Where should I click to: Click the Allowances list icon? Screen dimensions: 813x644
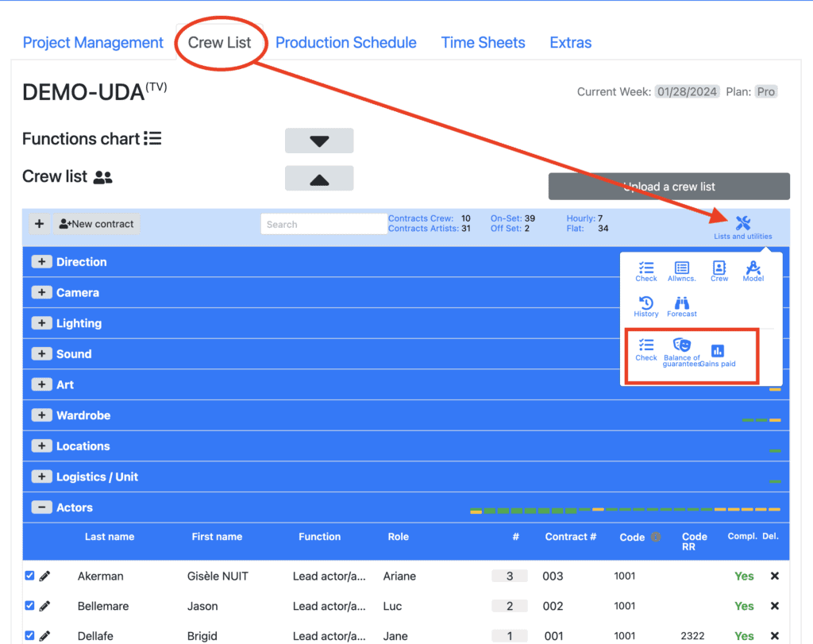pos(681,268)
